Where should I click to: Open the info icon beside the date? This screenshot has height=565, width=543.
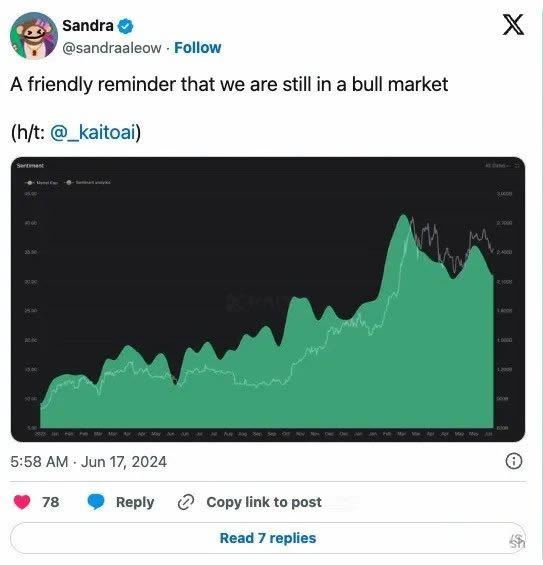513,461
